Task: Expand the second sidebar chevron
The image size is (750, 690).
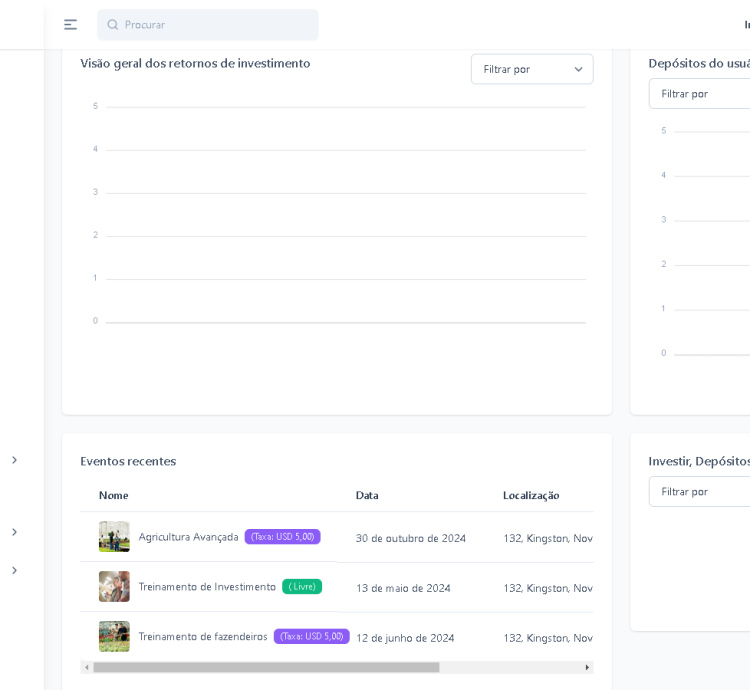Action: [x=14, y=532]
